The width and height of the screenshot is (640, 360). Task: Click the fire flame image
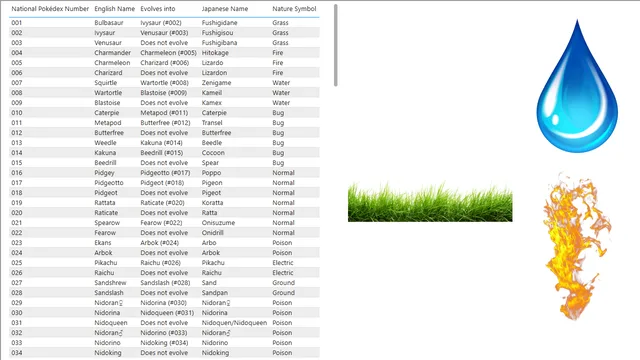point(577,246)
